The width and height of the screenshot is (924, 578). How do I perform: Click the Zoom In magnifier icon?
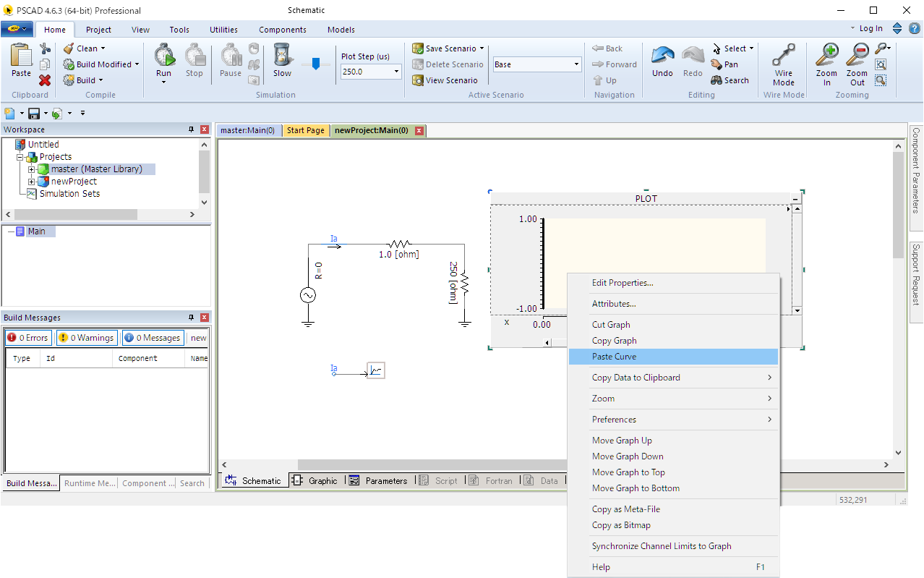tap(826, 56)
